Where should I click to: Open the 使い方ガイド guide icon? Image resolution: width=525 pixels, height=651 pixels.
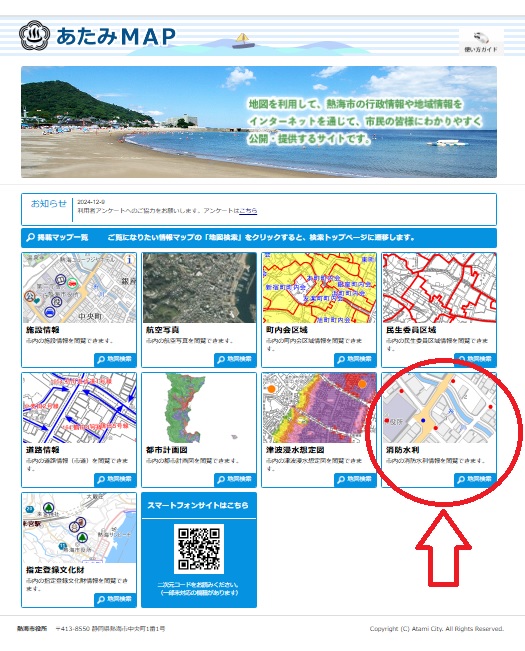481,42
